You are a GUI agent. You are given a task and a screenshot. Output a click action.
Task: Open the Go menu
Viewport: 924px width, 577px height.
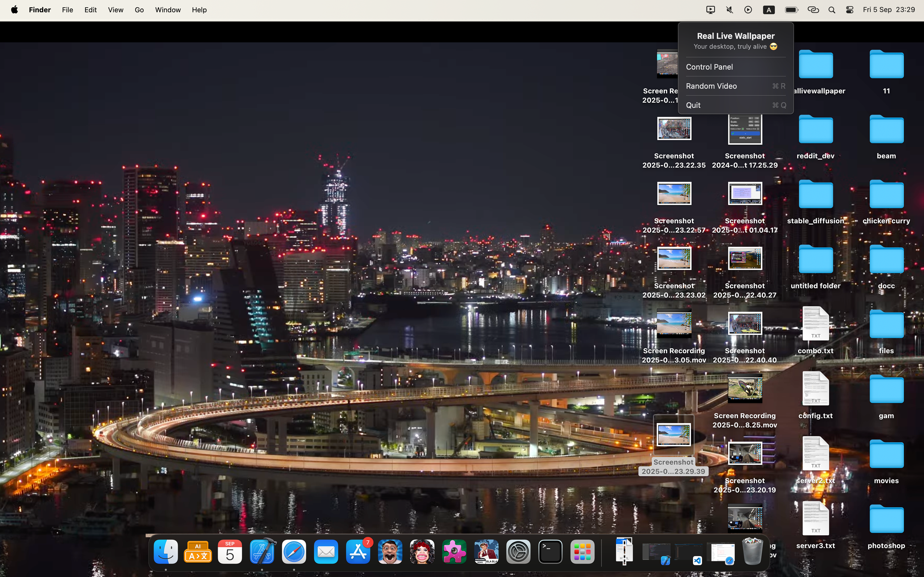pyautogui.click(x=139, y=10)
